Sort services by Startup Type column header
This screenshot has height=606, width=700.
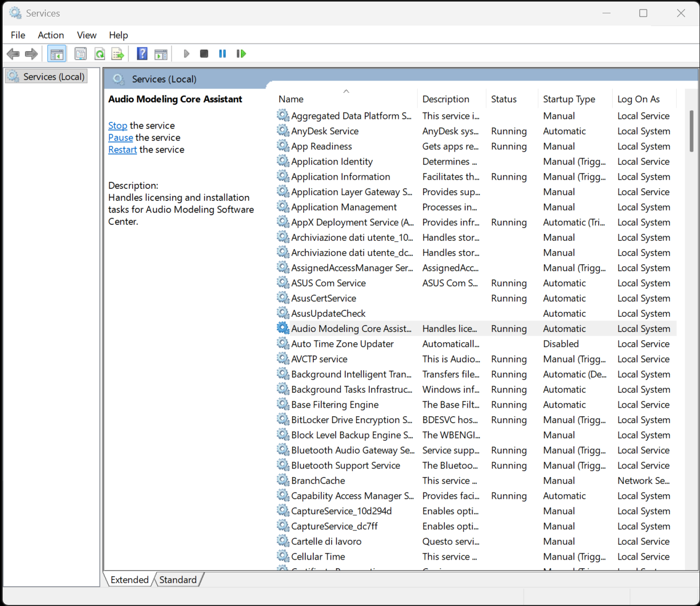569,99
